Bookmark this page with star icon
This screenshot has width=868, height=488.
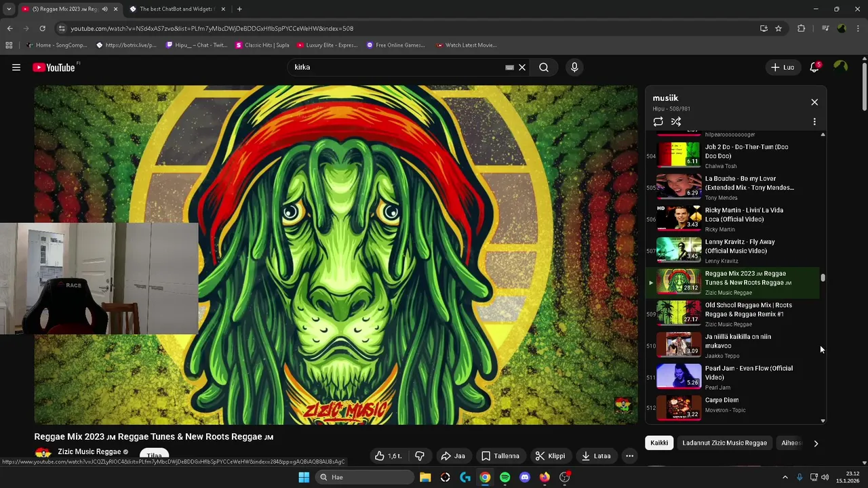click(x=778, y=28)
